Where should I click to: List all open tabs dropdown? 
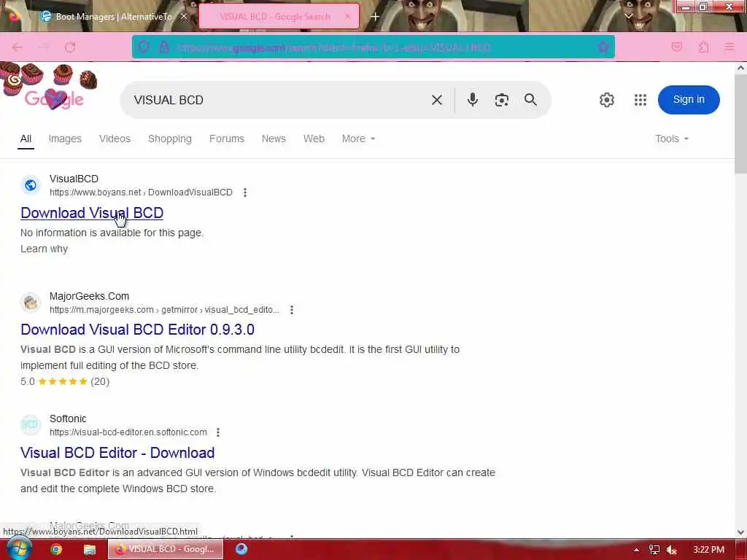tap(628, 16)
